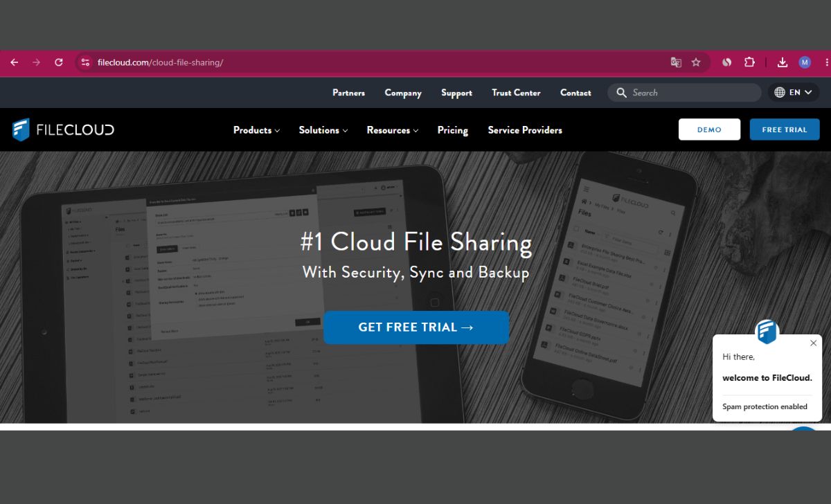Screen dimensions: 831x504
Task: Open the profile avatar M
Action: (x=805, y=62)
